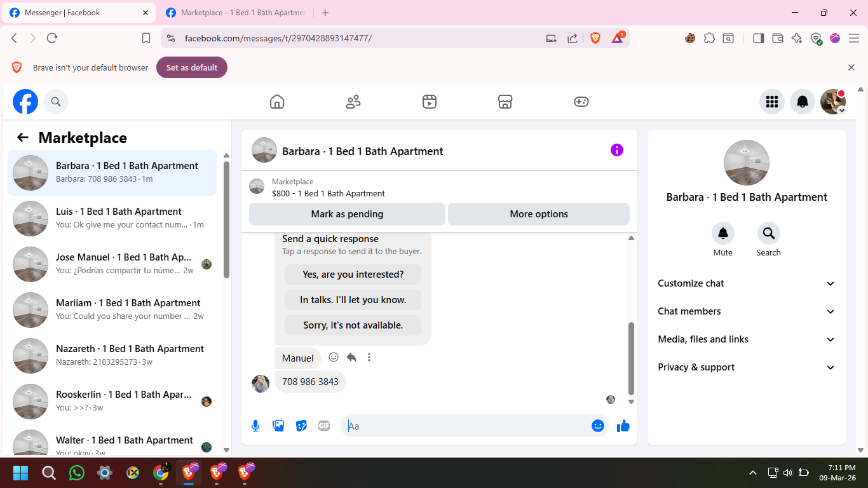
Task: Open Friends icon in top navigation
Action: point(353,102)
